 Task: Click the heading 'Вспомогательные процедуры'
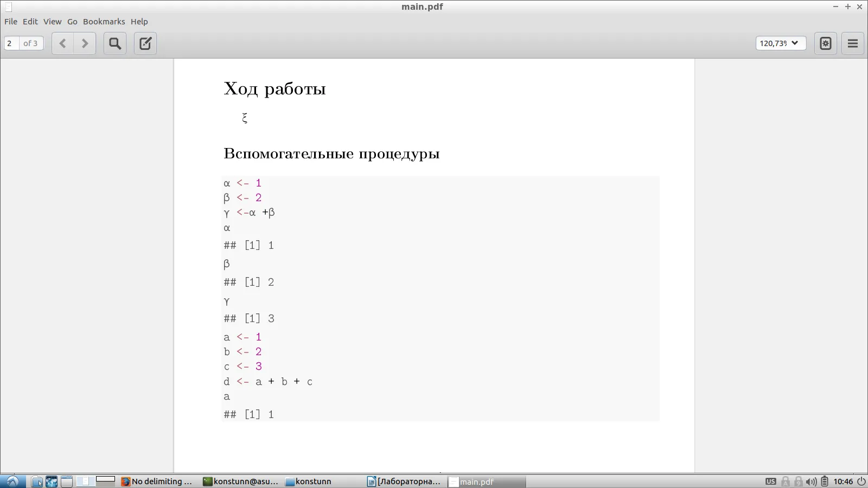(x=331, y=154)
